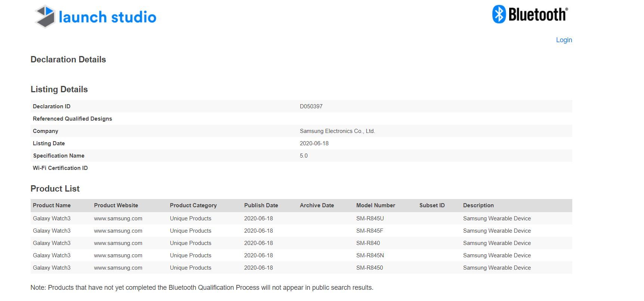644x301 pixels.
Task: Select model number SM-R845N
Action: click(x=370, y=255)
